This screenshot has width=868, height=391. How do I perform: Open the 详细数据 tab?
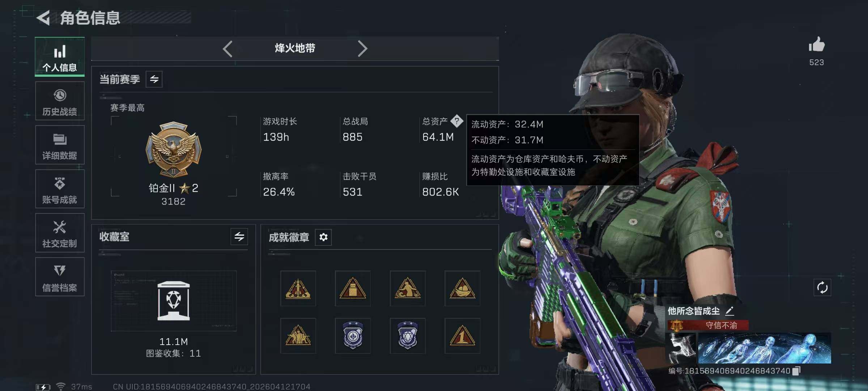tap(60, 145)
